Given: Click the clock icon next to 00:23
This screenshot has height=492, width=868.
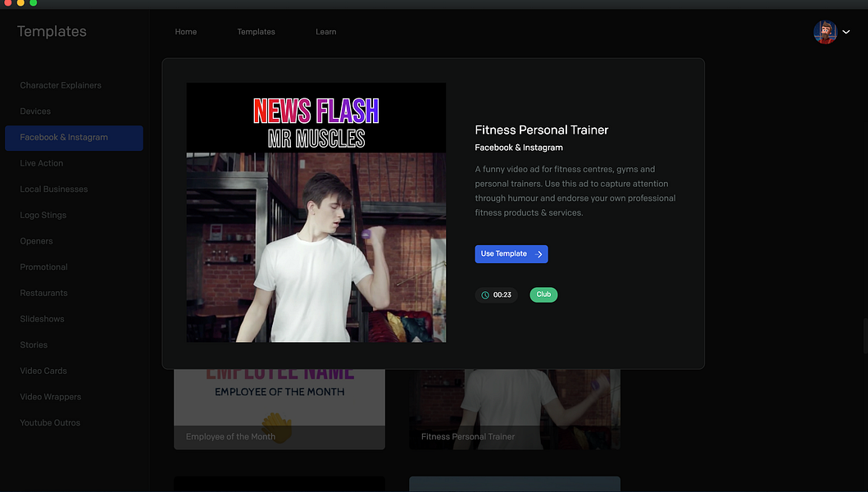Looking at the screenshot, I should 485,295.
